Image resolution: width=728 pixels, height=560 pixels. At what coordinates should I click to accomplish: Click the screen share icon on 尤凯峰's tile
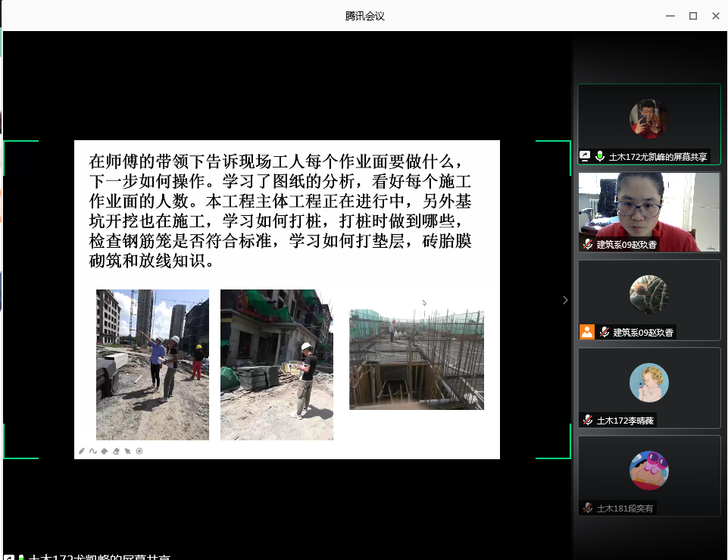[586, 157]
